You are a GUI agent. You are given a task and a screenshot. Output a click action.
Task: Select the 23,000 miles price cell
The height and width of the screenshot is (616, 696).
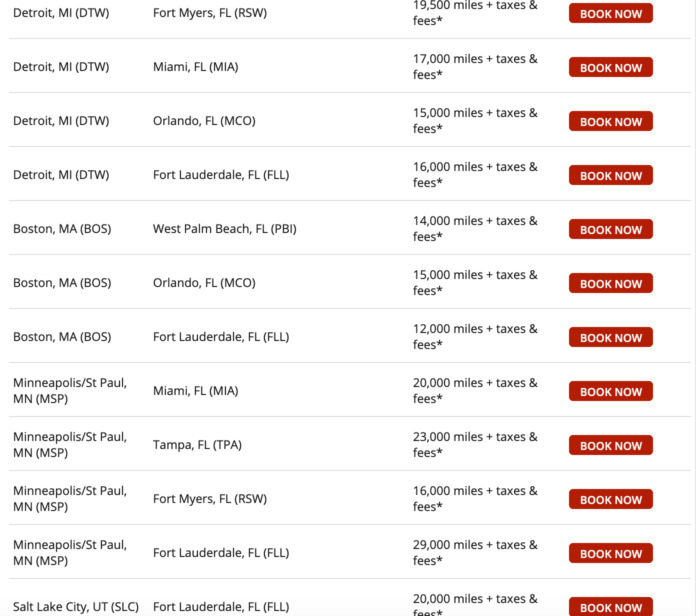click(x=474, y=444)
